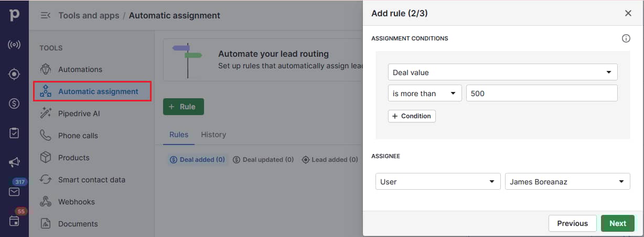
Task: Collapse the sidebar menu toggle icon
Action: (x=46, y=15)
